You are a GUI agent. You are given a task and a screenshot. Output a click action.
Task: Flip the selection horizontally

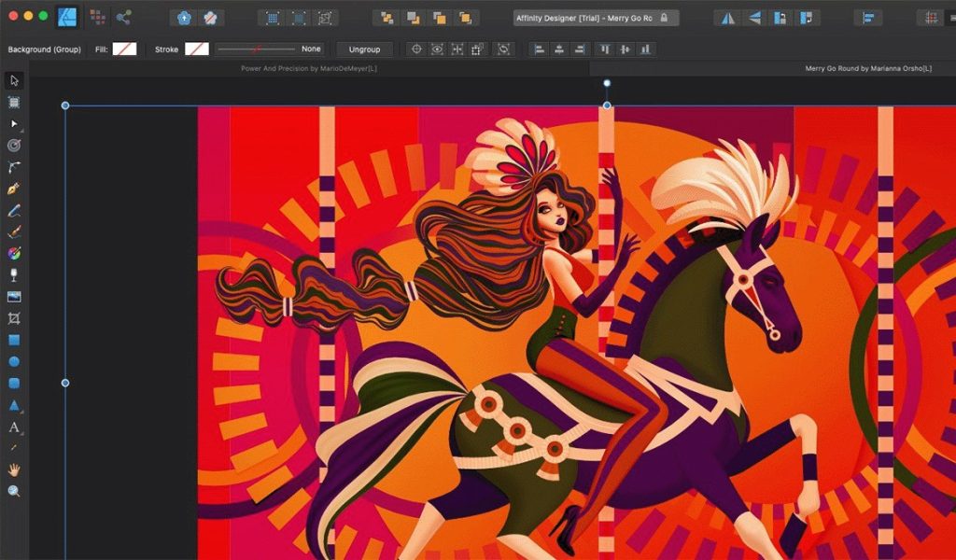click(728, 19)
